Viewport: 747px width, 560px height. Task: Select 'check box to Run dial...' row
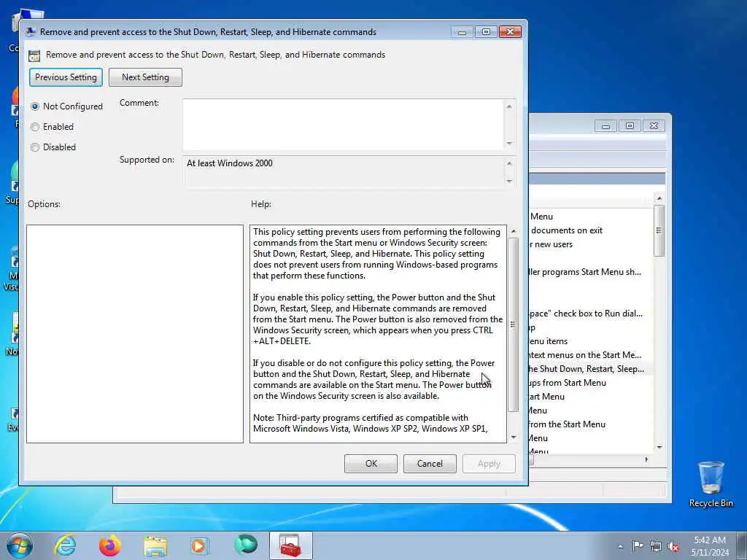click(x=587, y=314)
